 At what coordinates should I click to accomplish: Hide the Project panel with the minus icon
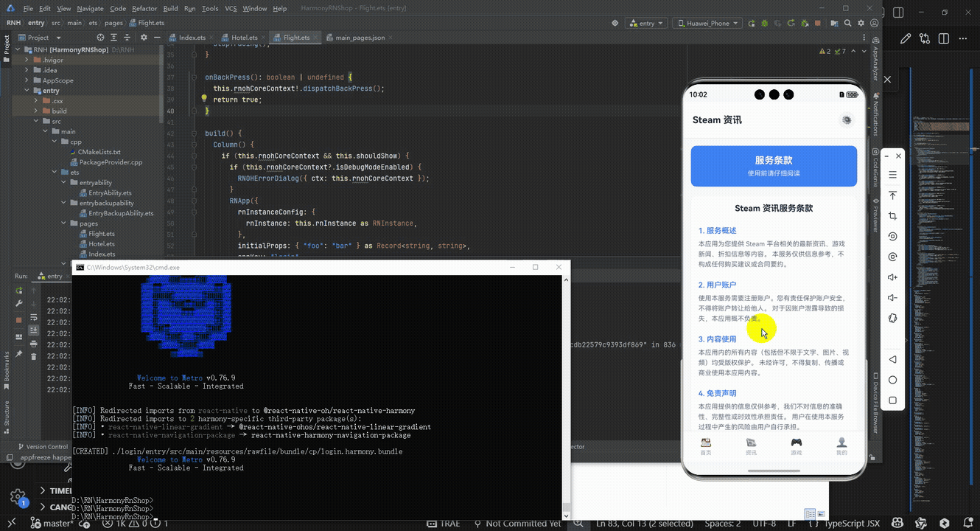click(x=157, y=38)
